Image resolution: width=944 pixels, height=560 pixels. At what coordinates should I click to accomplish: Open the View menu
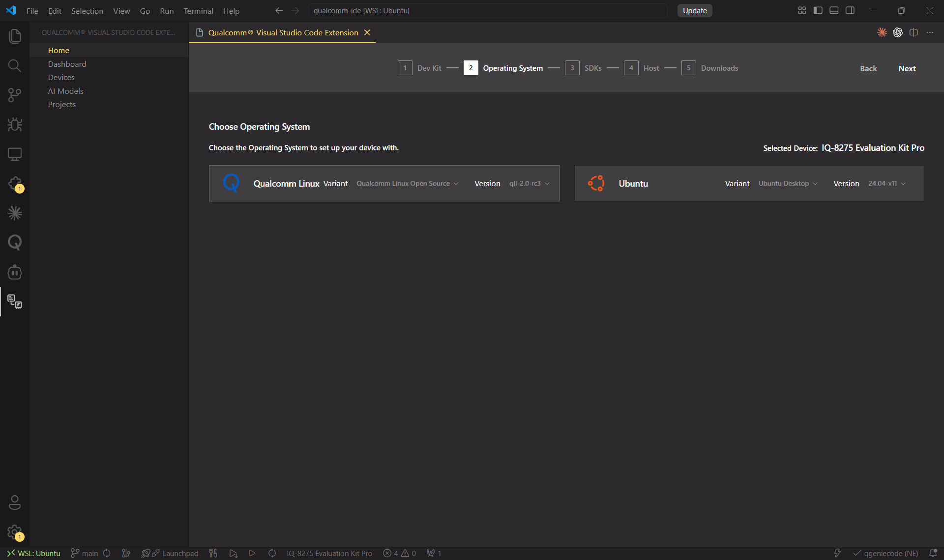121,10
